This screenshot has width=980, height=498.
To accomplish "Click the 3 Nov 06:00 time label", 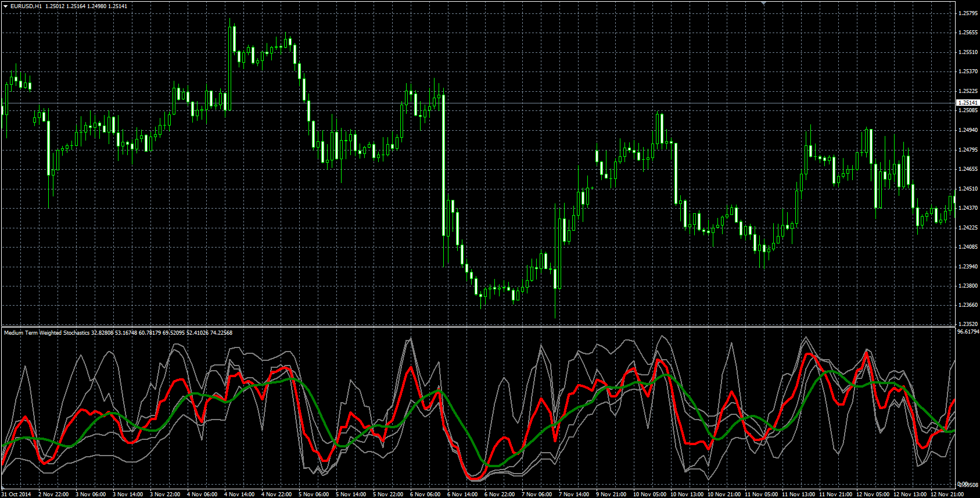I will tap(91, 495).
